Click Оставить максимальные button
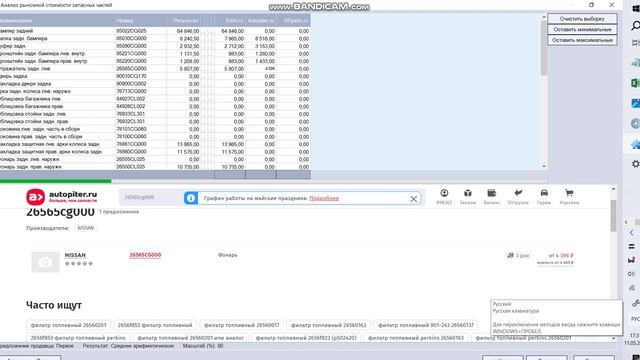This screenshot has width=640, height=360. coord(582,40)
